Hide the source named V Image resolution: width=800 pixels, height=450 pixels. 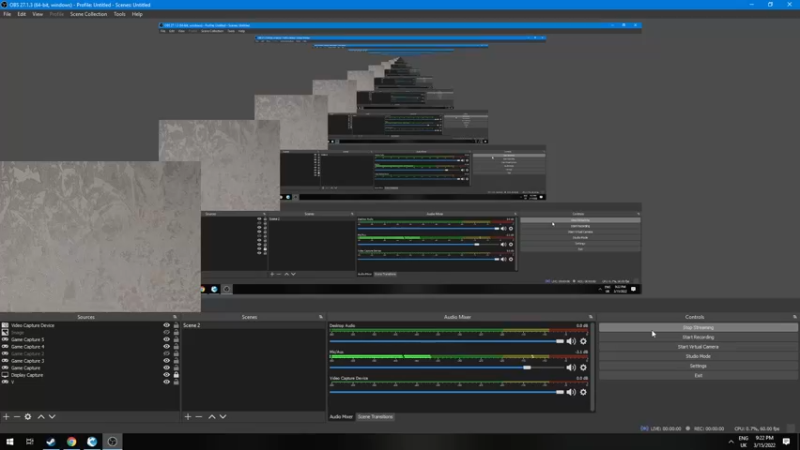click(x=166, y=382)
